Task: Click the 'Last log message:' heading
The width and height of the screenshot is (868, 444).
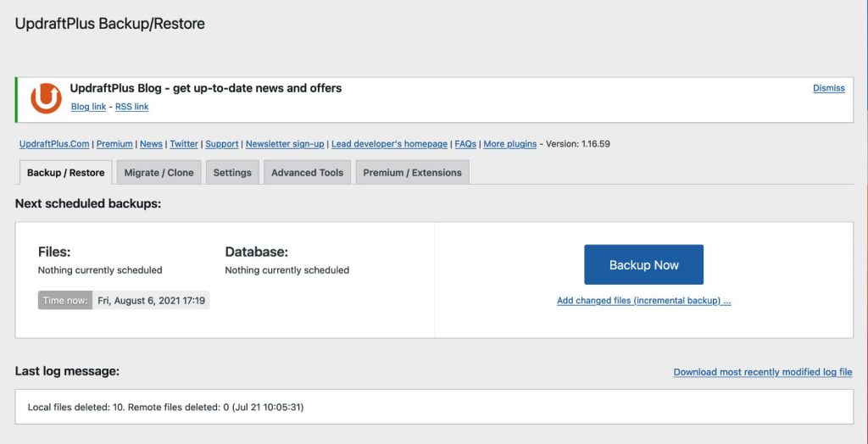Action: (x=67, y=371)
